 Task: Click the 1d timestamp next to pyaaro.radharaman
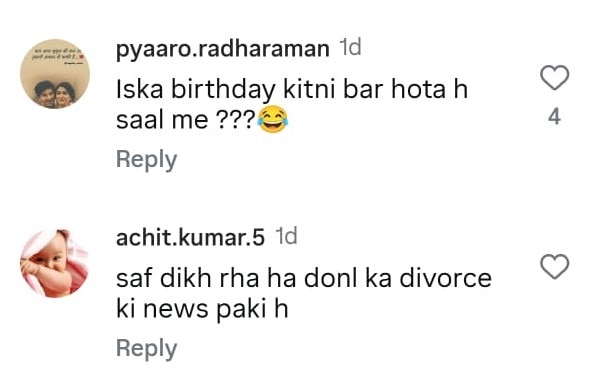(x=350, y=48)
